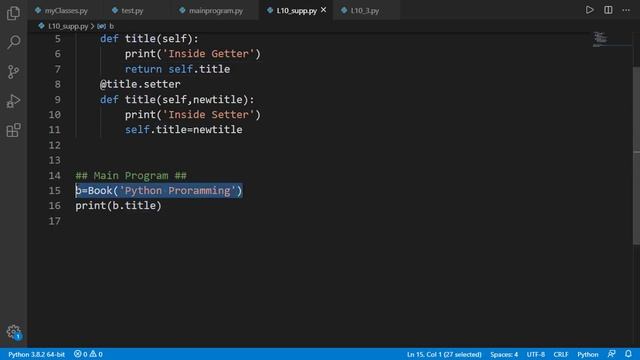
Task: Open the Manage gear menu
Action: pyautogui.click(x=13, y=332)
